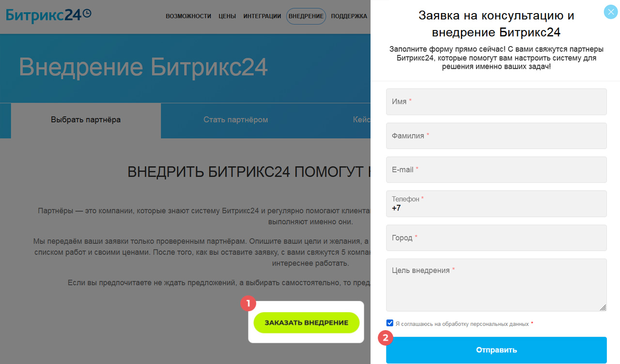Click the Цель внедрения text area
Image resolution: width=620 pixels, height=364 pixels.
point(496,285)
